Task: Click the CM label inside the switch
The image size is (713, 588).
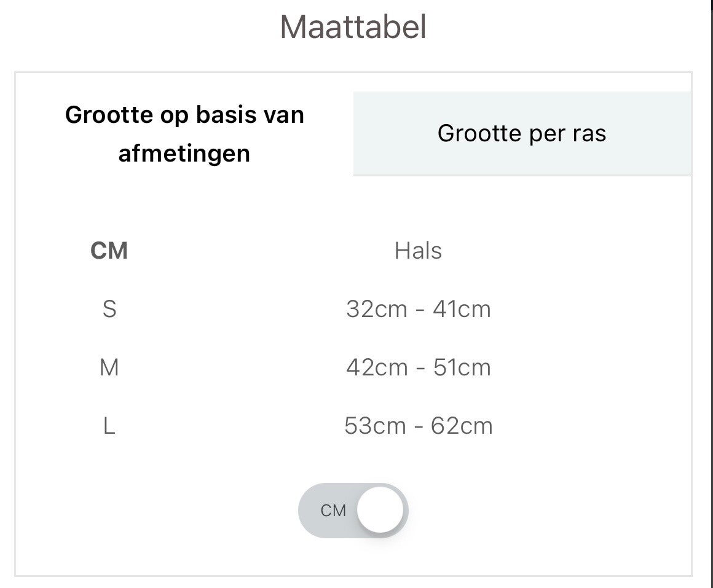Action: tap(333, 511)
